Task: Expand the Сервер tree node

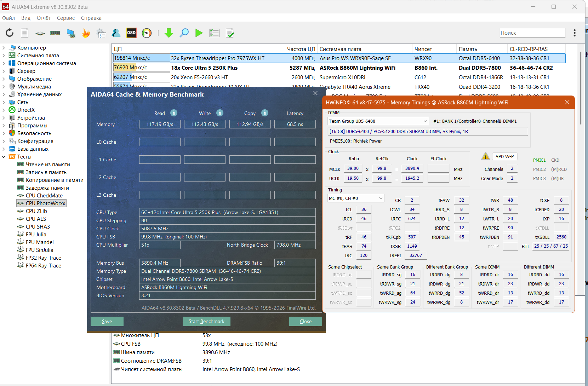Action: [4, 71]
